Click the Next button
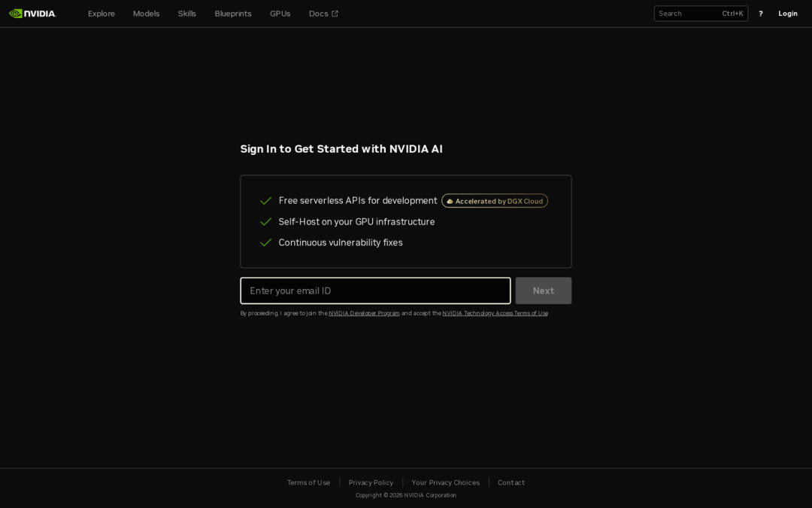 tap(544, 291)
